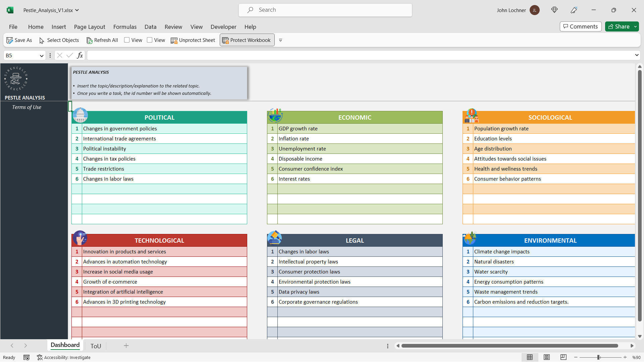This screenshot has height=362, width=644.
Task: Switch to the ToU sheet tab
Action: pyautogui.click(x=96, y=346)
